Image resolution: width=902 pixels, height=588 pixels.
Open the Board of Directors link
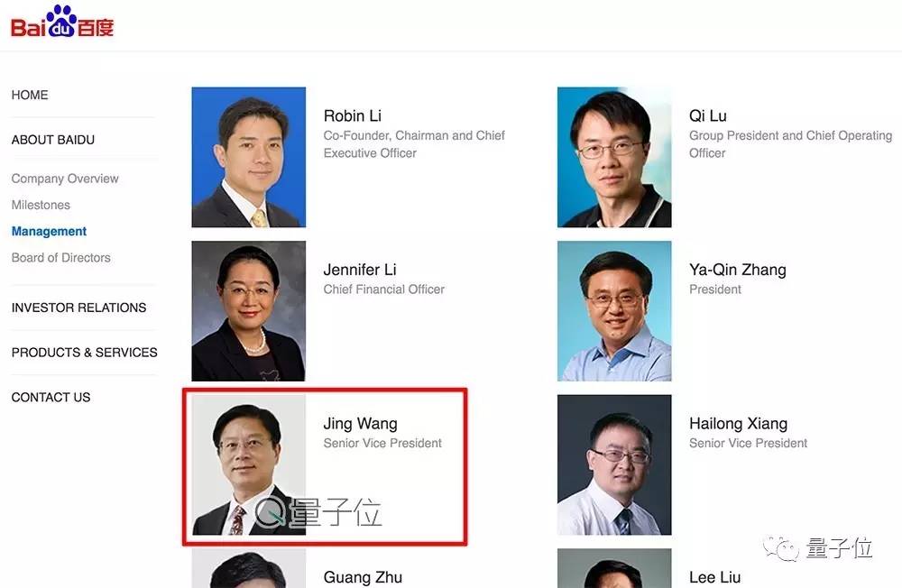[61, 258]
